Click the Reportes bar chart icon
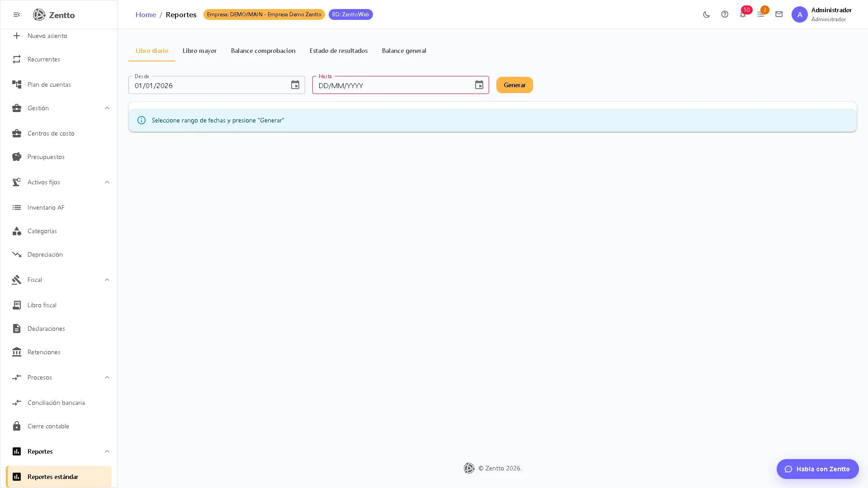 17,451
